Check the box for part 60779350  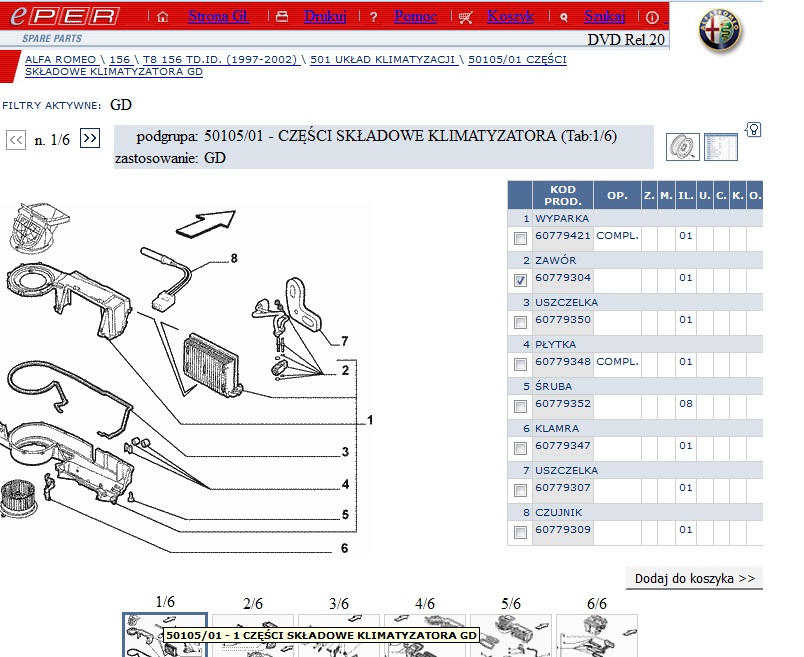(x=520, y=323)
